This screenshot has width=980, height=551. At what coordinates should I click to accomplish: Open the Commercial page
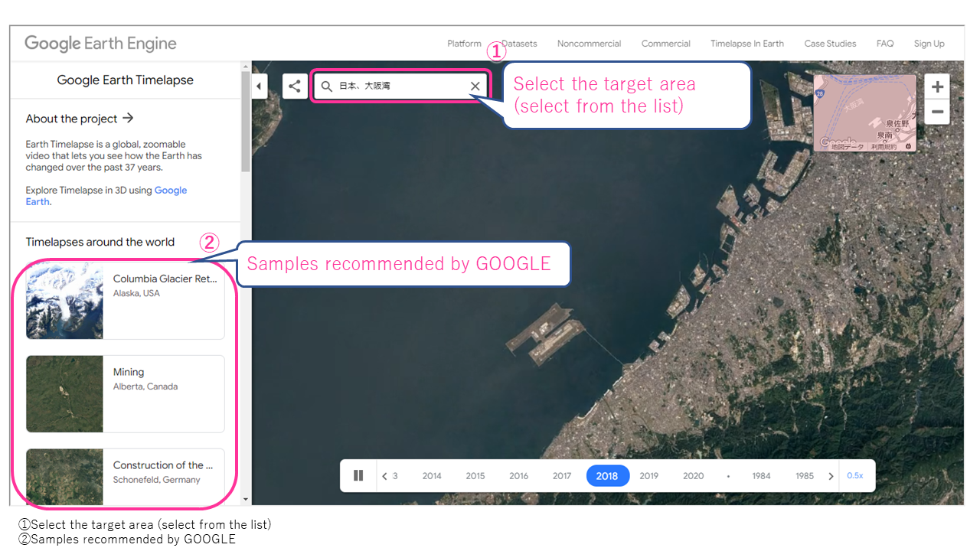coord(666,44)
